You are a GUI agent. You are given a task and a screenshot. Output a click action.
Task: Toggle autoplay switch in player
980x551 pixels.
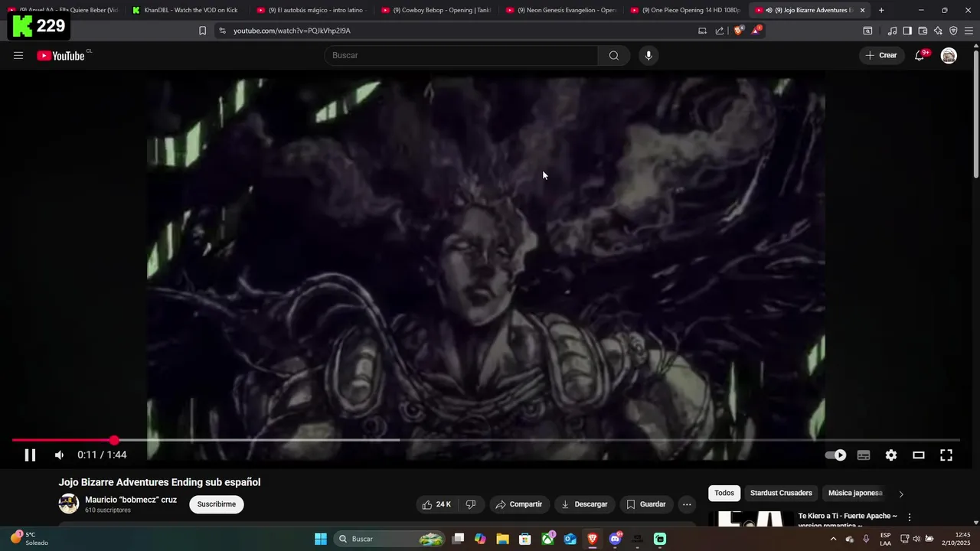click(x=835, y=455)
